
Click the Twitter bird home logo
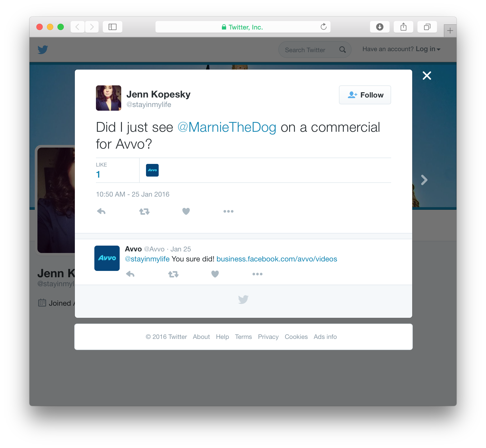click(x=43, y=50)
